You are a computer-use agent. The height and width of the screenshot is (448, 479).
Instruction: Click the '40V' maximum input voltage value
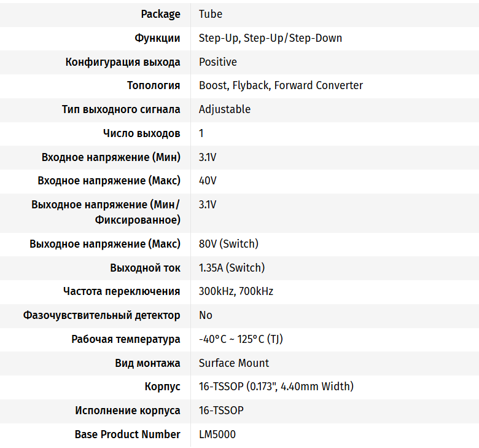pos(208,181)
